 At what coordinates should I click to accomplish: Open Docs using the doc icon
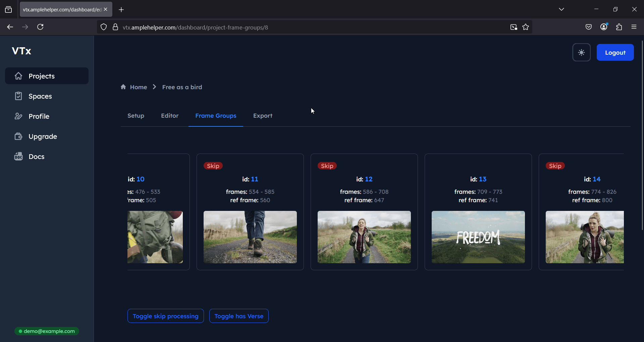click(x=18, y=157)
